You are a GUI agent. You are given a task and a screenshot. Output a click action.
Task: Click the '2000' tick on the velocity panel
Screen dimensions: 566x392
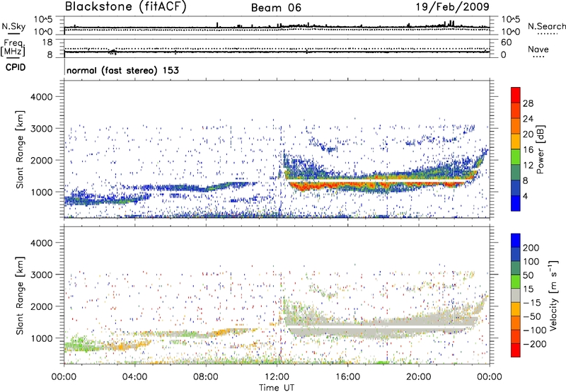pyautogui.click(x=41, y=306)
